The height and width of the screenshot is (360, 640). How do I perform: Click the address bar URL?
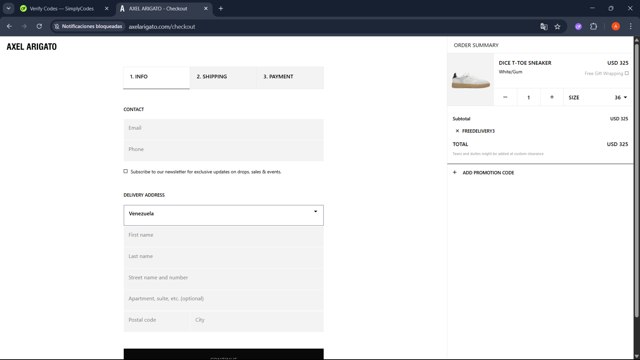pos(162,27)
